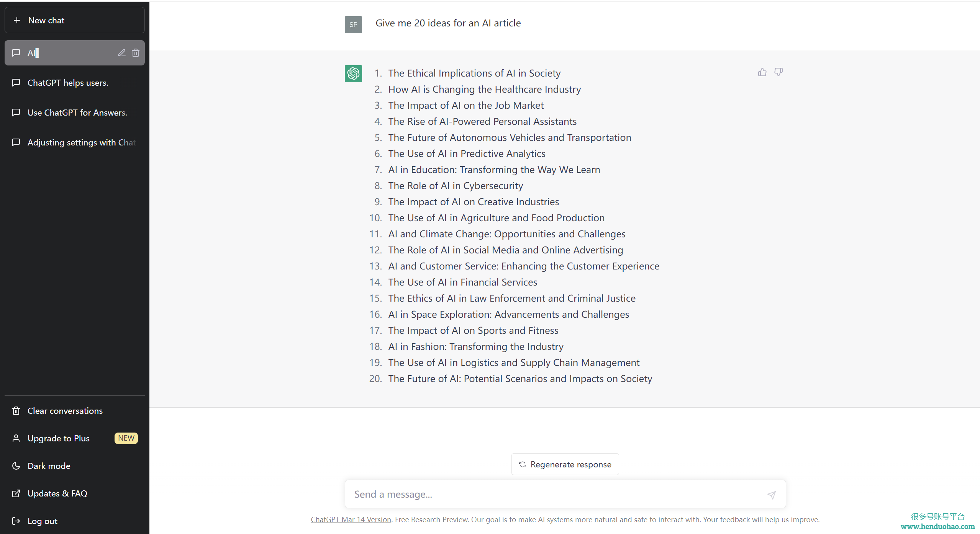Screen dimensions: 980x534
Task: Click the NEW badge on Upgrade to Plus
Action: pos(126,438)
